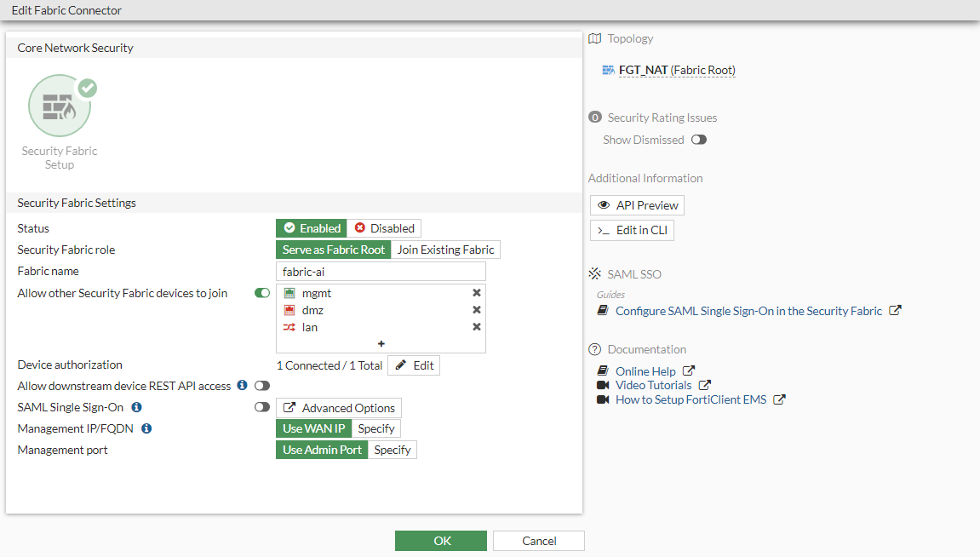This screenshot has height=557, width=980.
Task: Enable downstream device REST API access toggle
Action: [262, 386]
